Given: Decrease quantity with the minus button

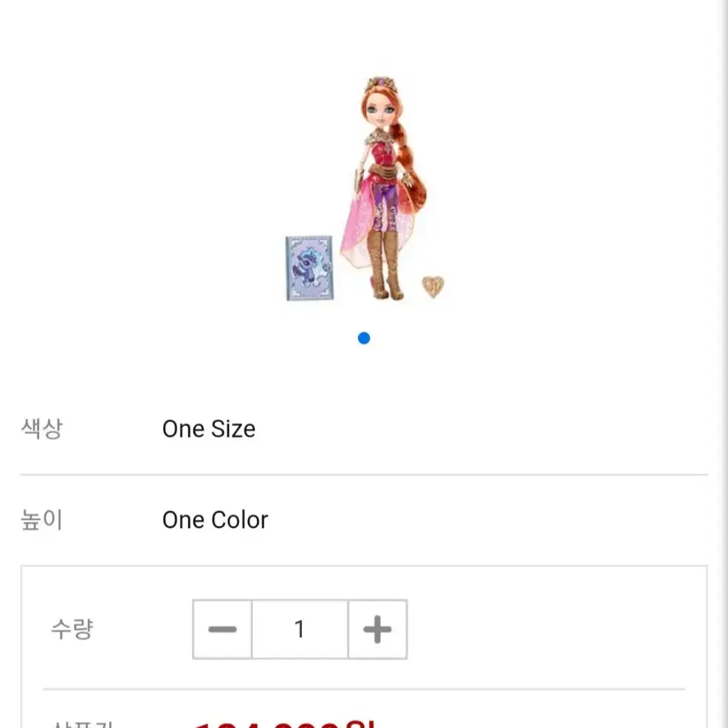Looking at the screenshot, I should click(222, 629).
